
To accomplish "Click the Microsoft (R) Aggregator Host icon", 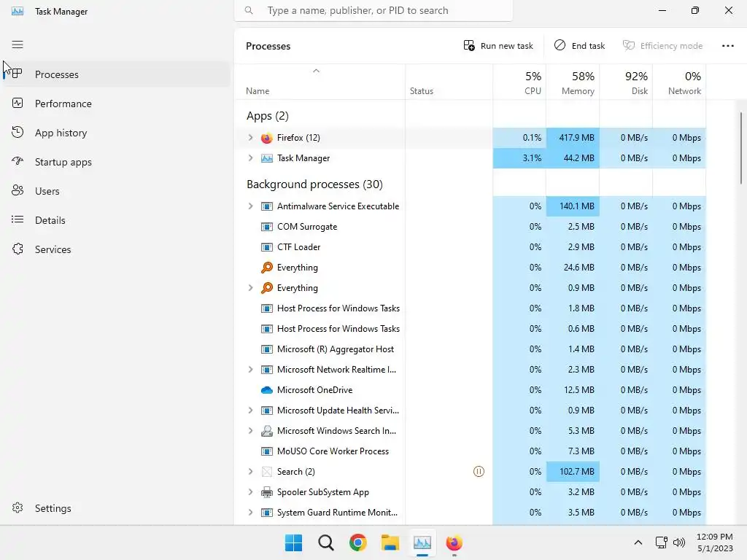I will click(x=267, y=349).
